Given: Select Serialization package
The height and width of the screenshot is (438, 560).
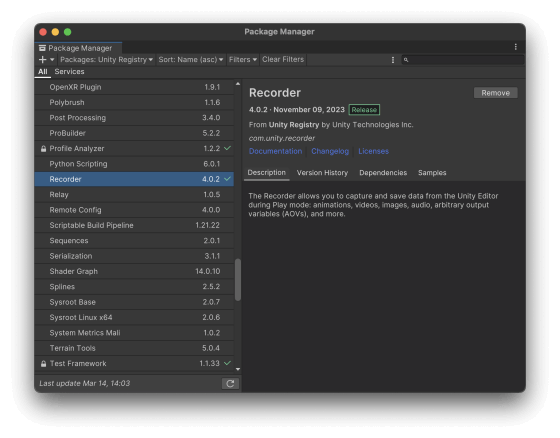Looking at the screenshot, I should coord(134,256).
